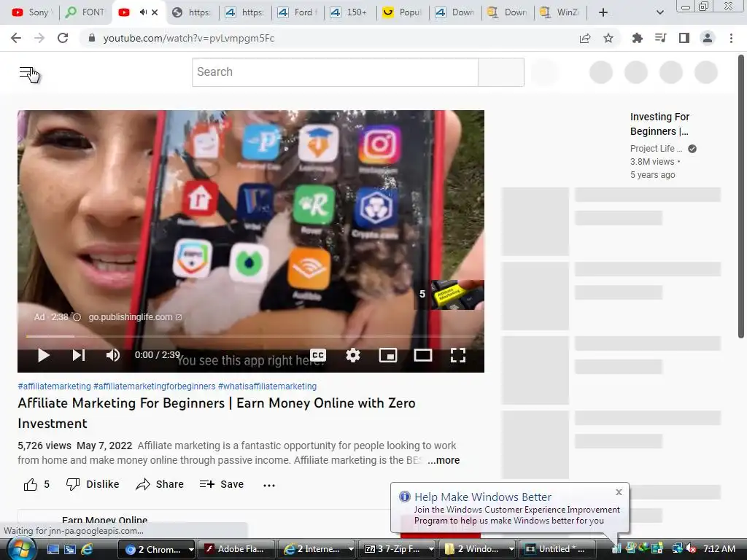The height and width of the screenshot is (560, 747).
Task: Expand 3 7-Zip taskbar group
Action: tap(397, 549)
